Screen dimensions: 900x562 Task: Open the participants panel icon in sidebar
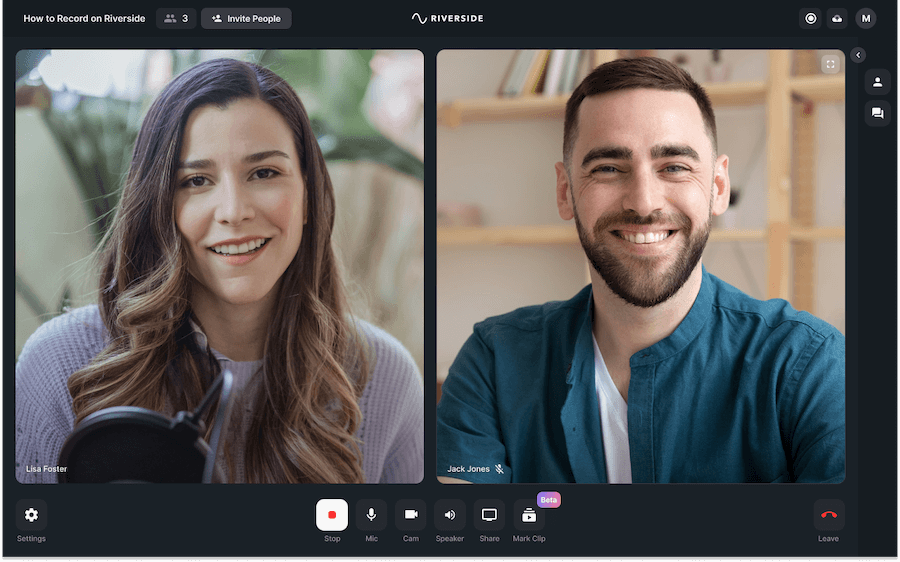click(878, 82)
